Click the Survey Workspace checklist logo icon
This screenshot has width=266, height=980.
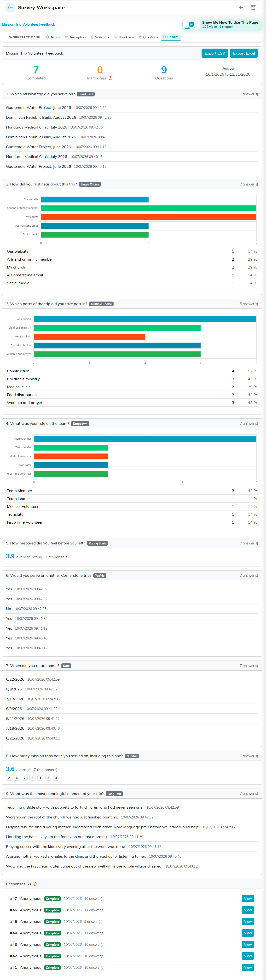10,7
